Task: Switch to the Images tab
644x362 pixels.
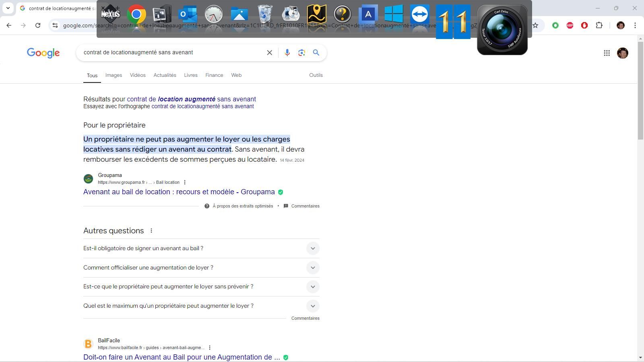Action: tap(114, 75)
